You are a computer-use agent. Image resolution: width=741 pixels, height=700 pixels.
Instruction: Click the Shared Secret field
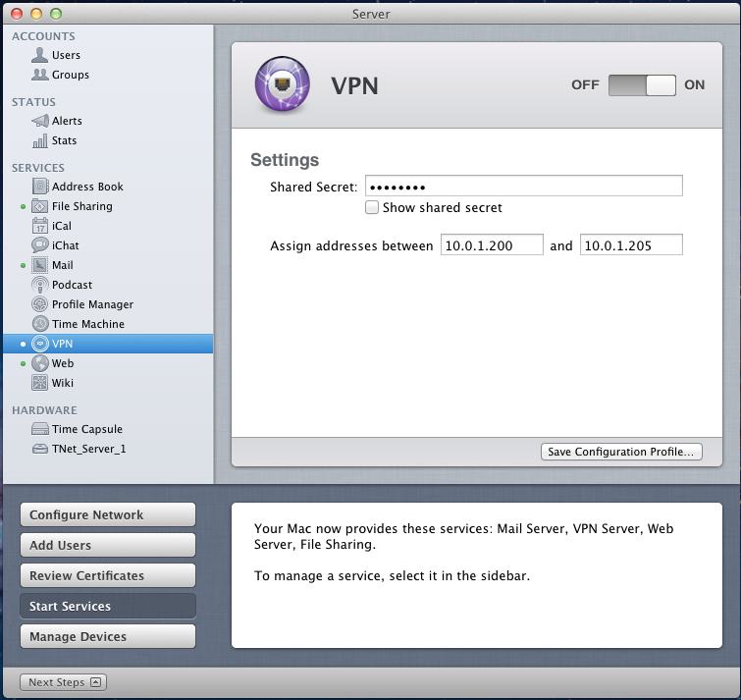coord(524,186)
